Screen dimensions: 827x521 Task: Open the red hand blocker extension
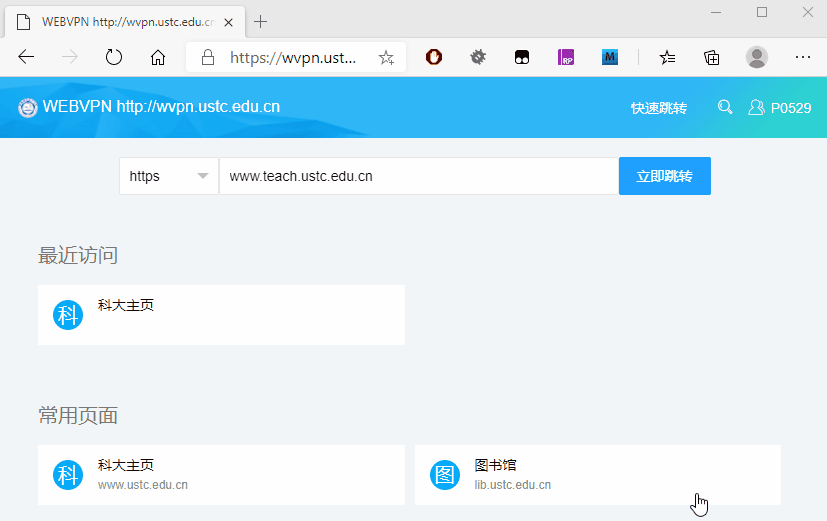[x=434, y=57]
